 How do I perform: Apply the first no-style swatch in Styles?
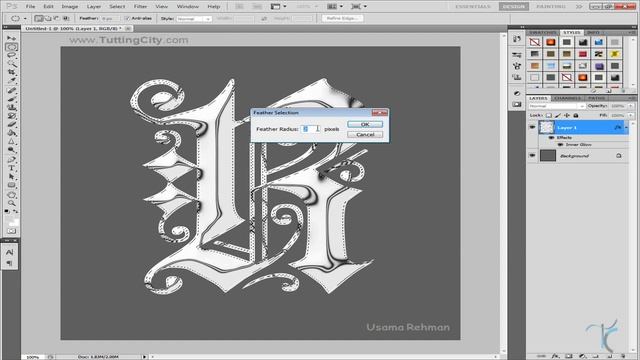click(535, 42)
